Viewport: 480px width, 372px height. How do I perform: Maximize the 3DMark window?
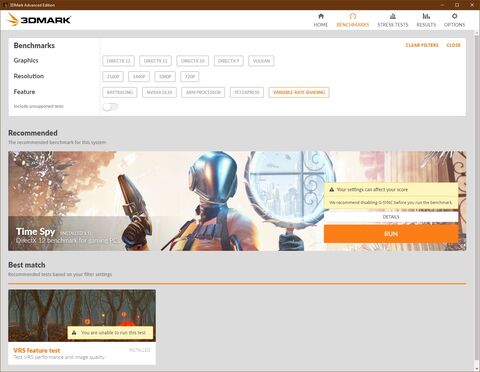tap(457, 5)
